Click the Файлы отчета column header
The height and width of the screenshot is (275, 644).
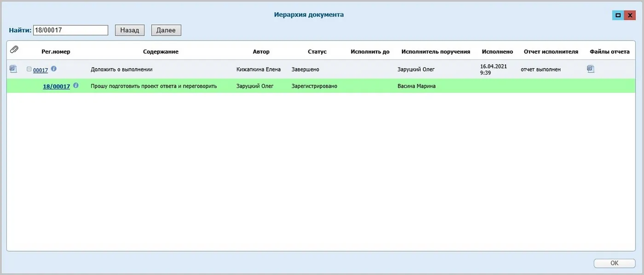(x=610, y=52)
